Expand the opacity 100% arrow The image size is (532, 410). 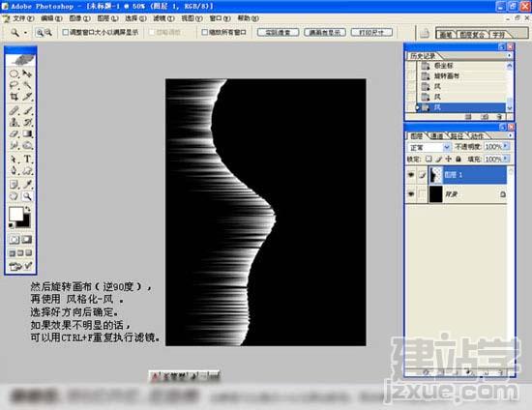click(506, 146)
